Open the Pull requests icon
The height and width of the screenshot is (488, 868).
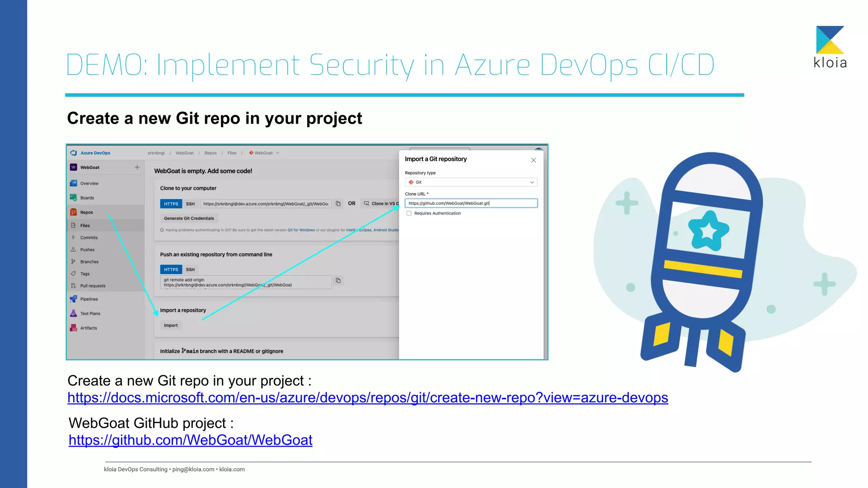(73, 286)
